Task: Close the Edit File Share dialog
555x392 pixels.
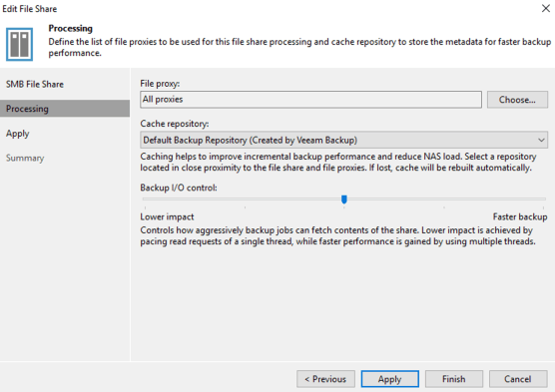Action: [546, 8]
